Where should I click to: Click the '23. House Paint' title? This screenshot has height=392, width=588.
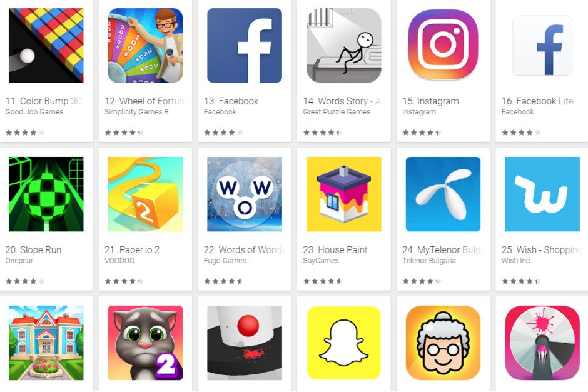pos(335,250)
